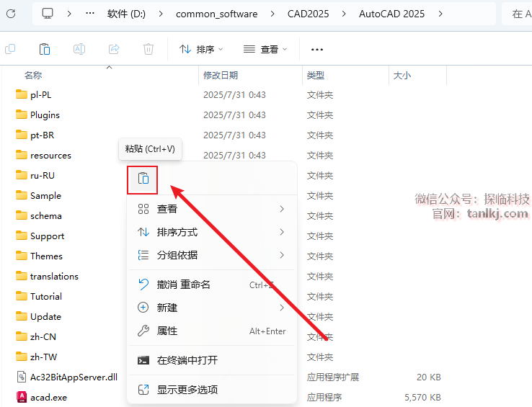Click the share icon in toolbar
This screenshot has height=407, width=532.
114,49
